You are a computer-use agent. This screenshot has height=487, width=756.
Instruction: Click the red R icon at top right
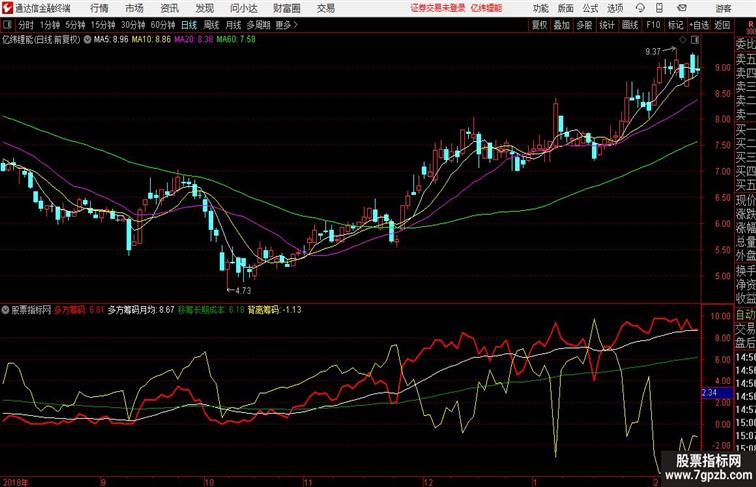coord(751,25)
